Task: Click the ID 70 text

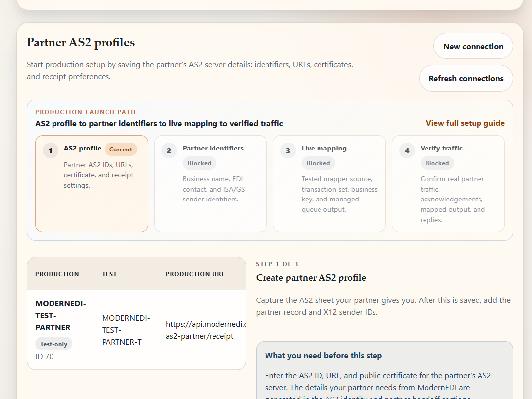Action: pos(45,356)
